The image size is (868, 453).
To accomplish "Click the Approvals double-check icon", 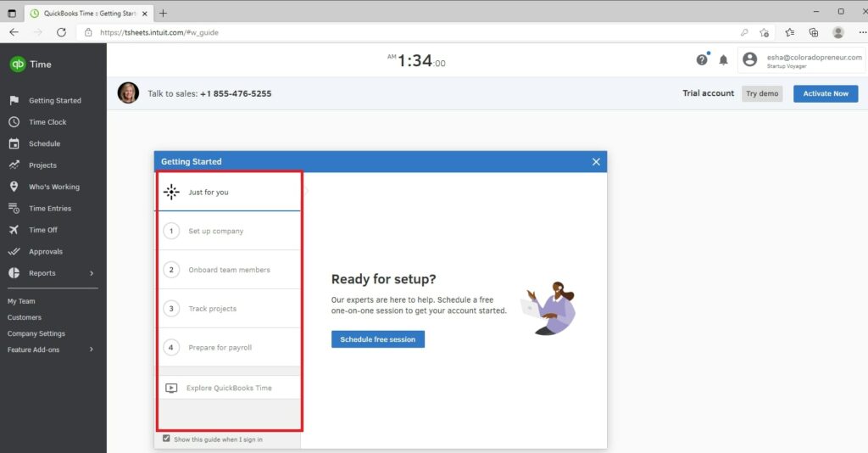I will coord(14,251).
